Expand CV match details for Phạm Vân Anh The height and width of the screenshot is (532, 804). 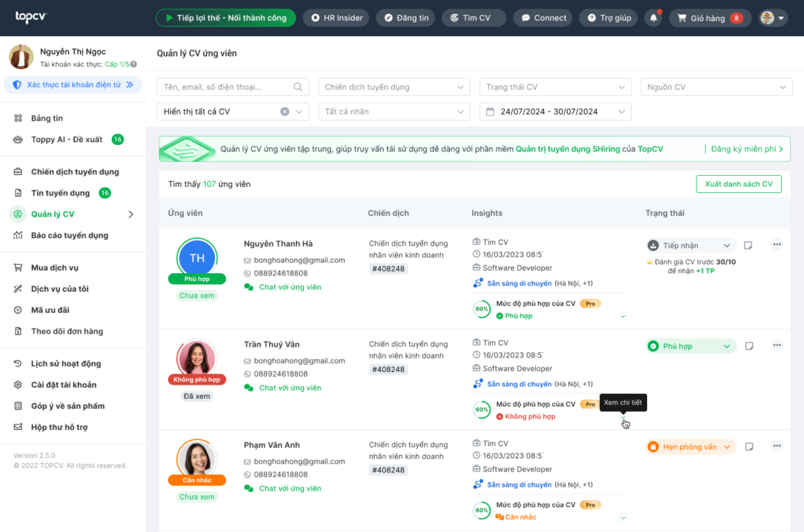623,518
